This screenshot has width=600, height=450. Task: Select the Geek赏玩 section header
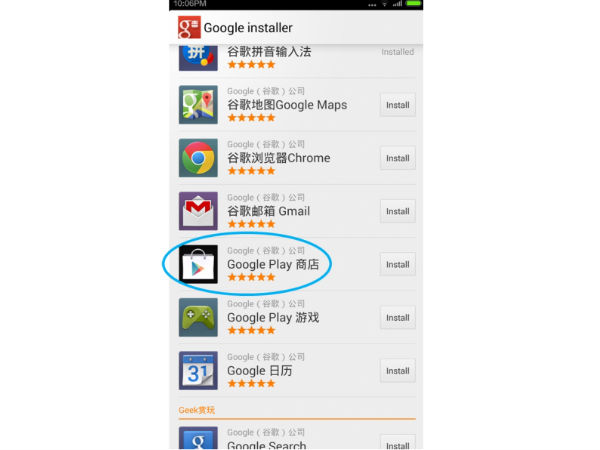197,410
